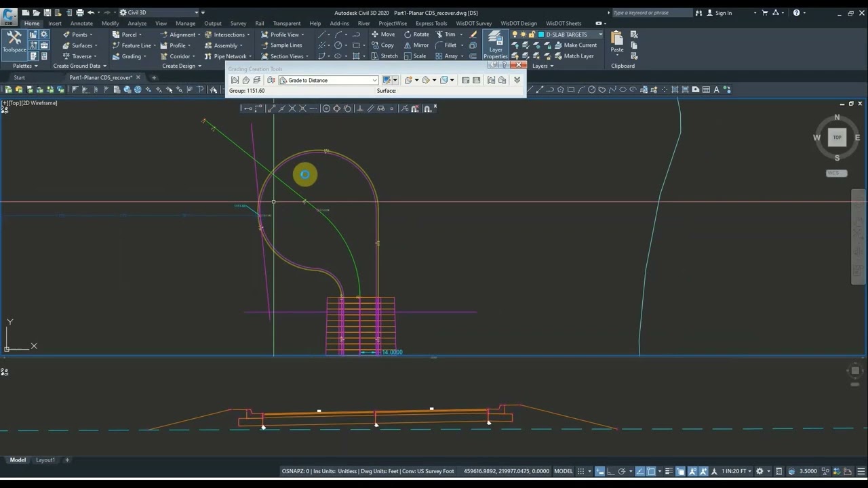This screenshot has width=868, height=488.
Task: Open the Insert ribbon tab
Action: [55, 23]
